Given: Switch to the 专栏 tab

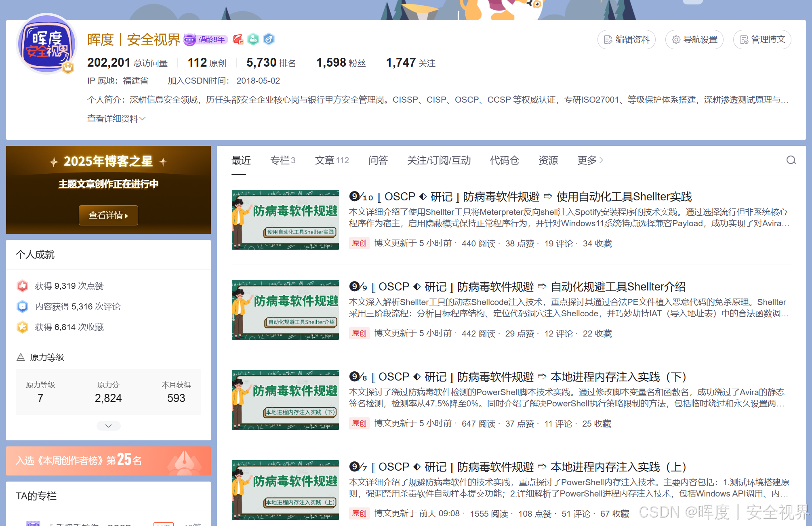Looking at the screenshot, I should tap(282, 160).
